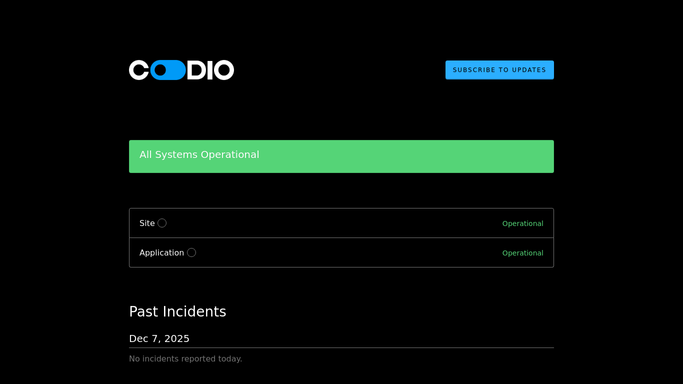Click the blue pill shape in the logo
Viewport: 683px width, 384px height.
point(168,70)
